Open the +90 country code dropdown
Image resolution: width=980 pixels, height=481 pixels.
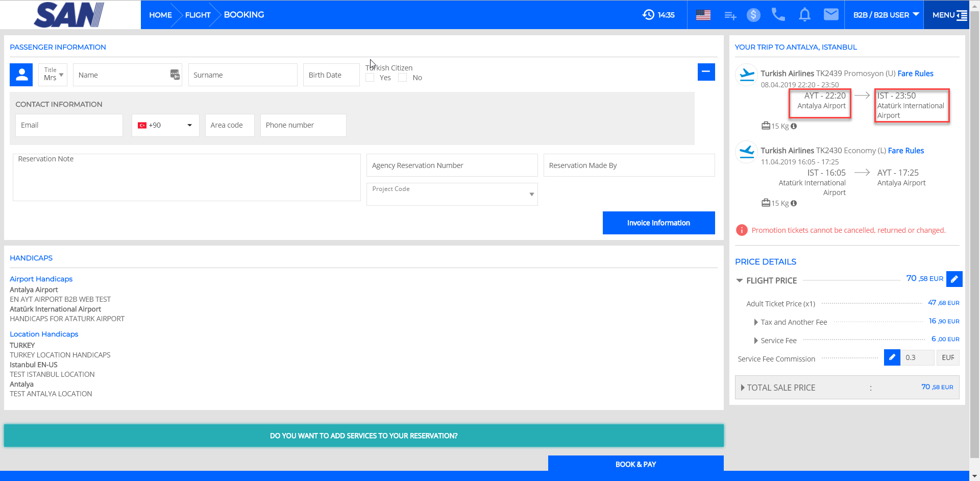pyautogui.click(x=165, y=125)
